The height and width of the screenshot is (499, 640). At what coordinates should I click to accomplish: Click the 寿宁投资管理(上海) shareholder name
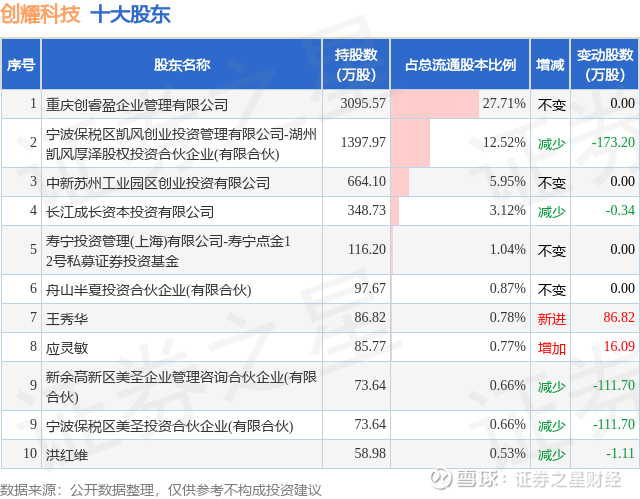(x=168, y=251)
